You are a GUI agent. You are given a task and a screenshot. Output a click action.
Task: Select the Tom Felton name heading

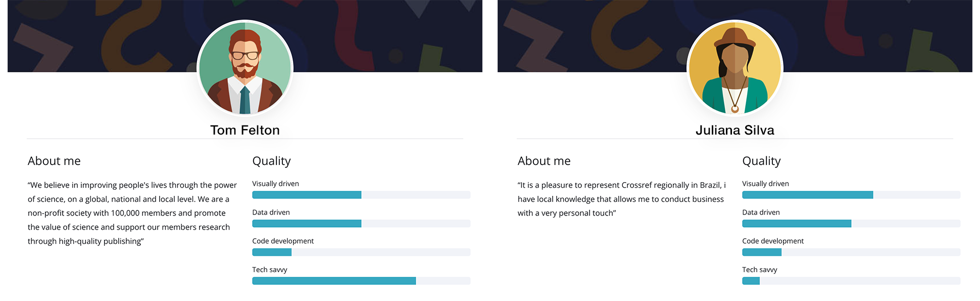[245, 130]
